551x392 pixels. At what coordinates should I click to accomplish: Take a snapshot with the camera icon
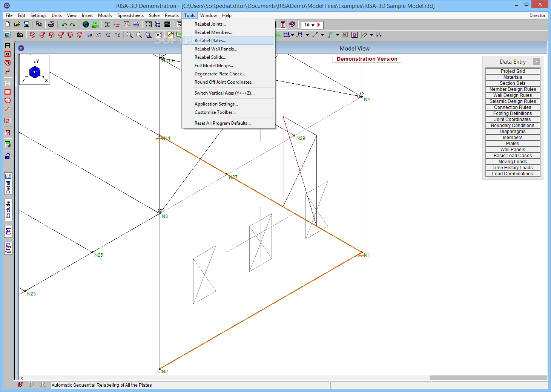click(20, 35)
